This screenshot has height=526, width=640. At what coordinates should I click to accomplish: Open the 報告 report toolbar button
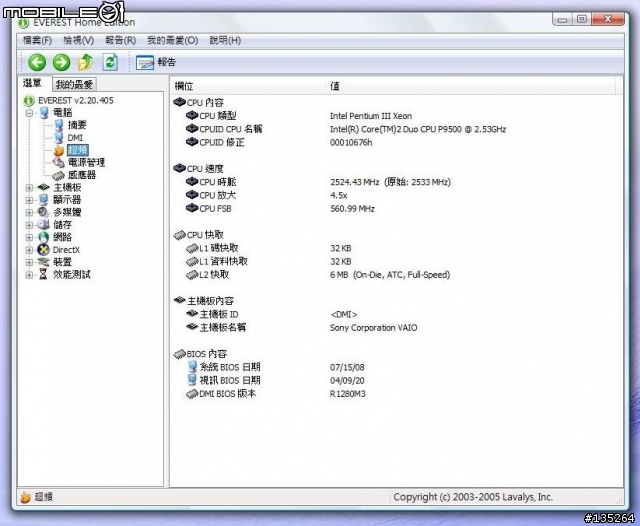pyautogui.click(x=156, y=62)
